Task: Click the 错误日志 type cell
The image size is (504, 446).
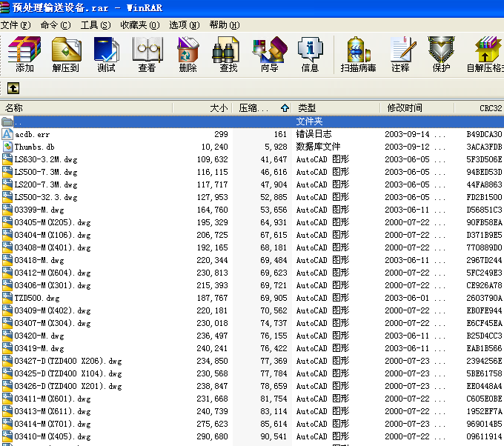Action: (x=314, y=134)
